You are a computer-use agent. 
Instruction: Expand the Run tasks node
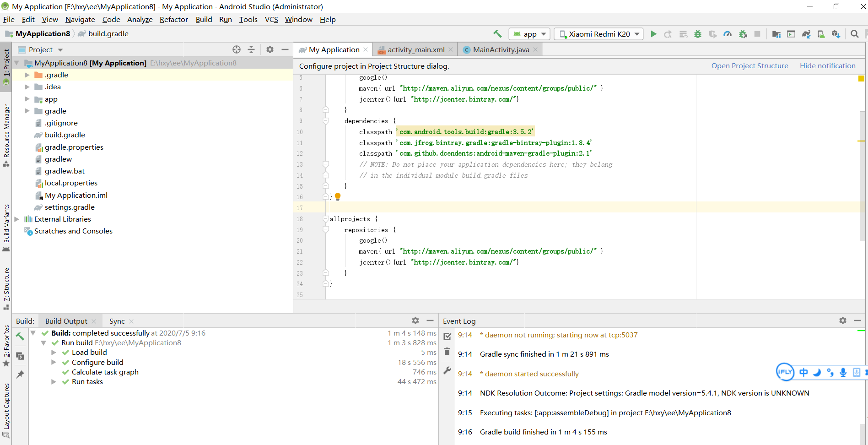point(54,381)
